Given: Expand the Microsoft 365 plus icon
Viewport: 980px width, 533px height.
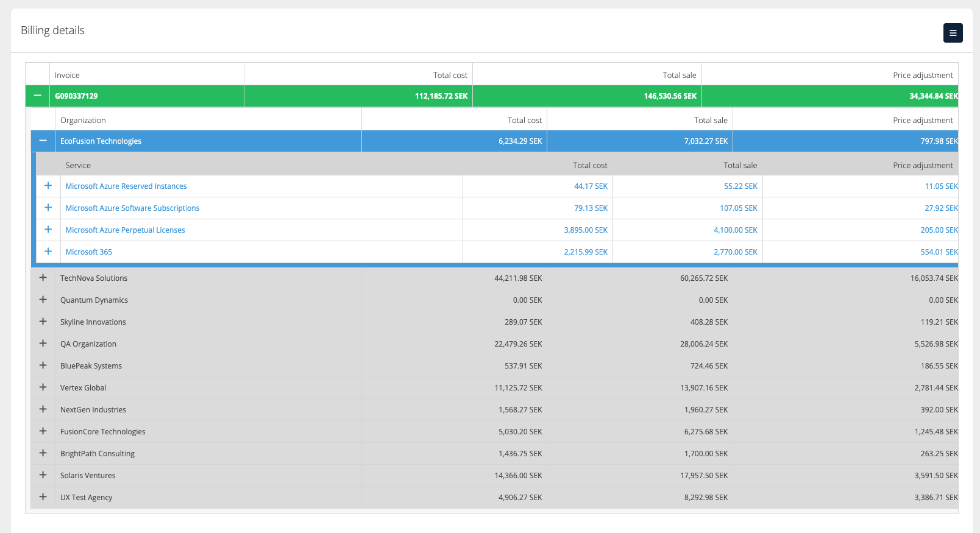Looking at the screenshot, I should tap(48, 252).
